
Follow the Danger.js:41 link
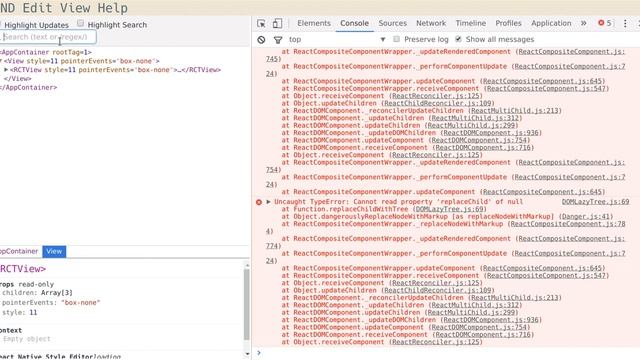585,216
